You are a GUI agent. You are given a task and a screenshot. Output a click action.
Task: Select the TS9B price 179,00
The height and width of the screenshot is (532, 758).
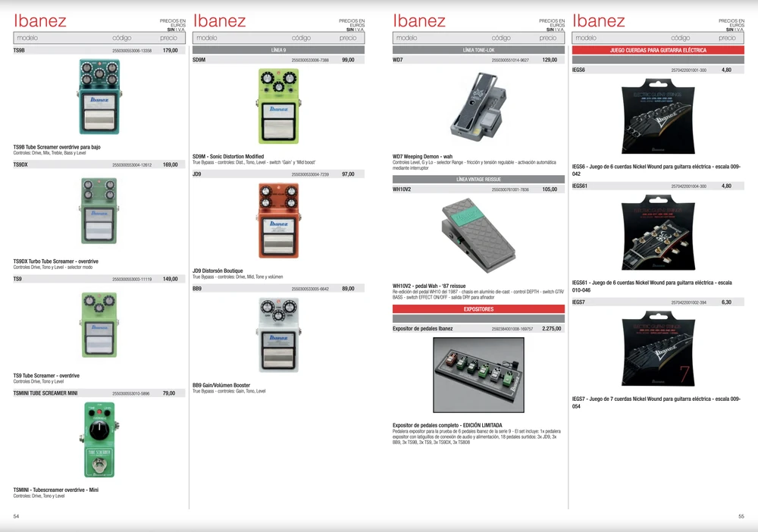(x=170, y=50)
